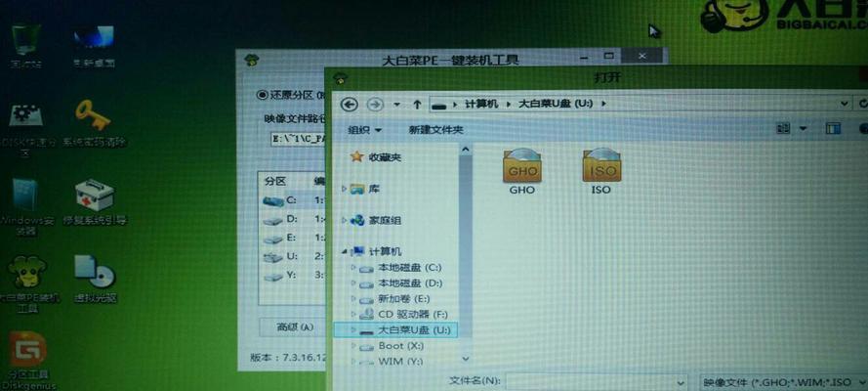Go up one folder level
The image size is (868, 391).
pyautogui.click(x=417, y=104)
